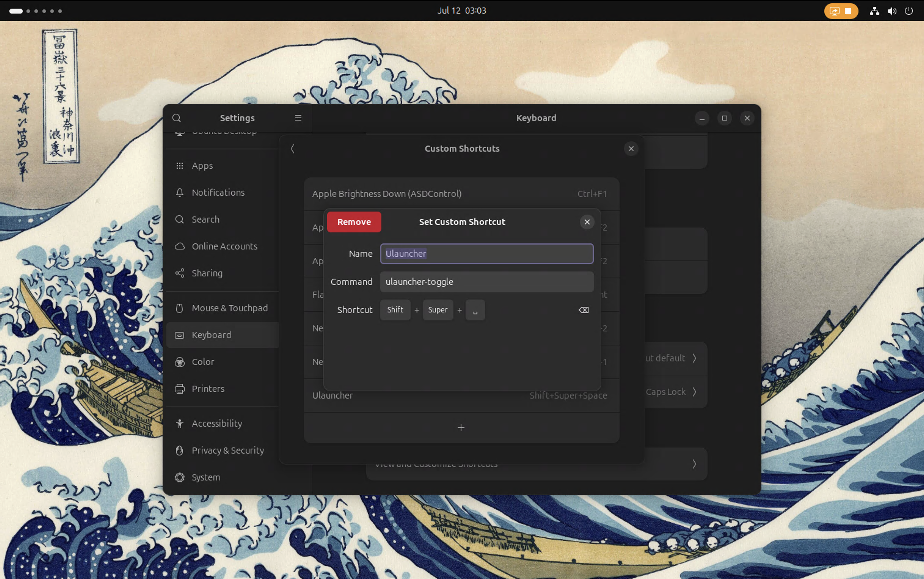Expand the Caps Lock row chevron

click(694, 392)
